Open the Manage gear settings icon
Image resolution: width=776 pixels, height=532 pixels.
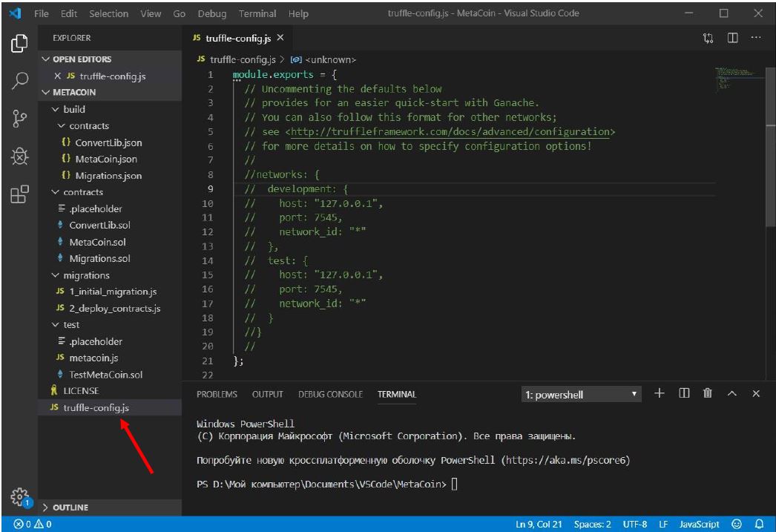coord(19,496)
